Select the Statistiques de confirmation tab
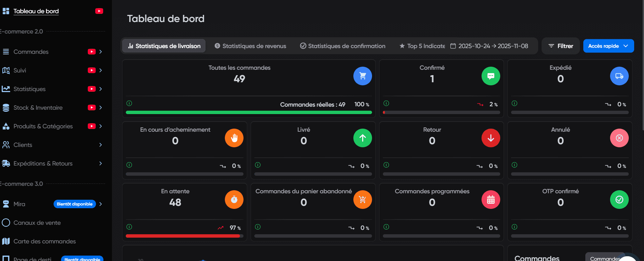The width and height of the screenshot is (644, 261). 343,46
